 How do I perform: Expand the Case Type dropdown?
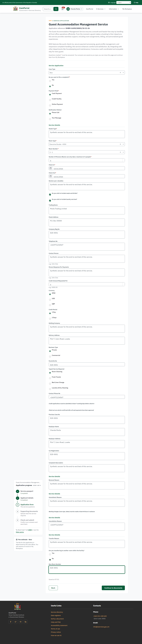123,72
